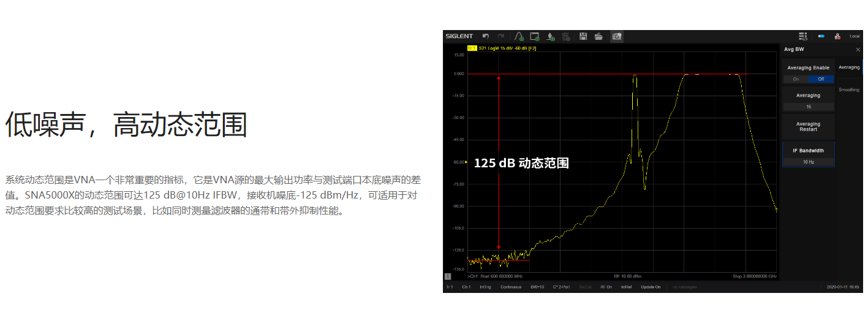Viewport: 868px width, 315px height.
Task: Click the trash delete icon
Action: pyautogui.click(x=566, y=37)
